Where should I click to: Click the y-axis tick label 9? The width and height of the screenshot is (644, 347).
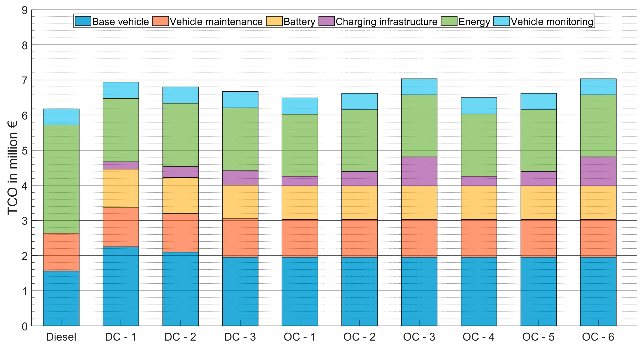(25, 10)
